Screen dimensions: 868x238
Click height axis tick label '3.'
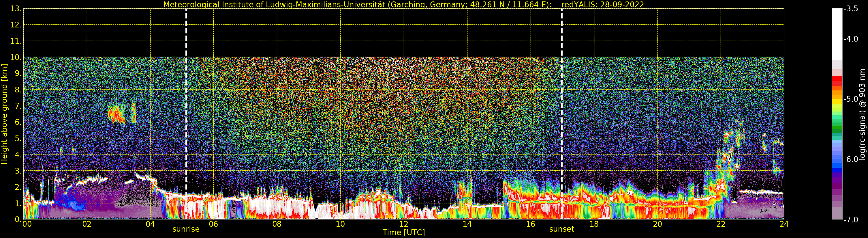[x=18, y=171]
